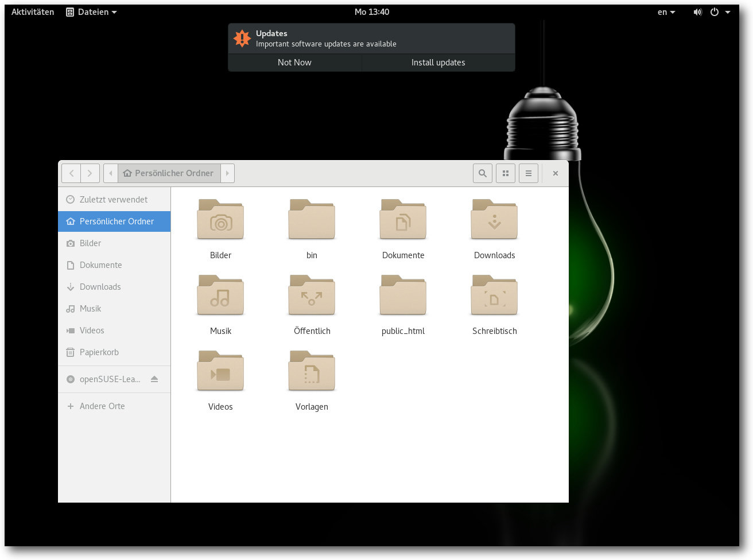The height and width of the screenshot is (560, 753).
Task: Click the Mo 13:40 clock
Action: tap(372, 12)
